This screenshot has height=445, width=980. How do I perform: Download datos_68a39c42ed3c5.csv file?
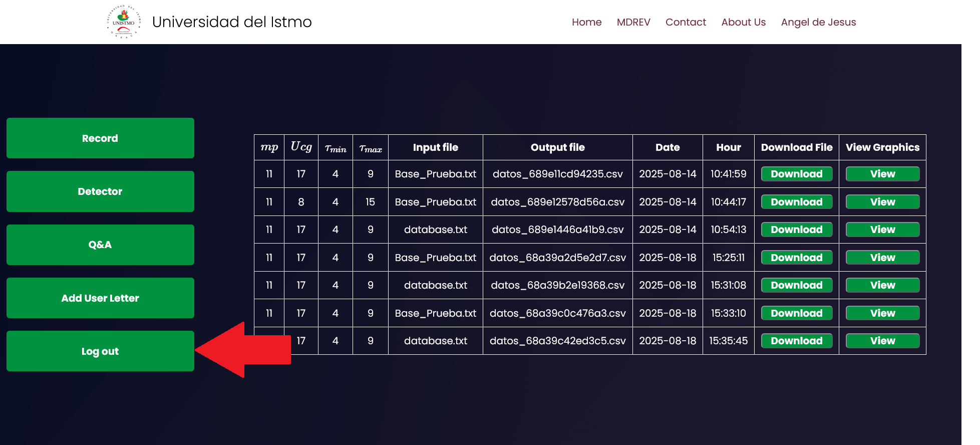coord(797,341)
